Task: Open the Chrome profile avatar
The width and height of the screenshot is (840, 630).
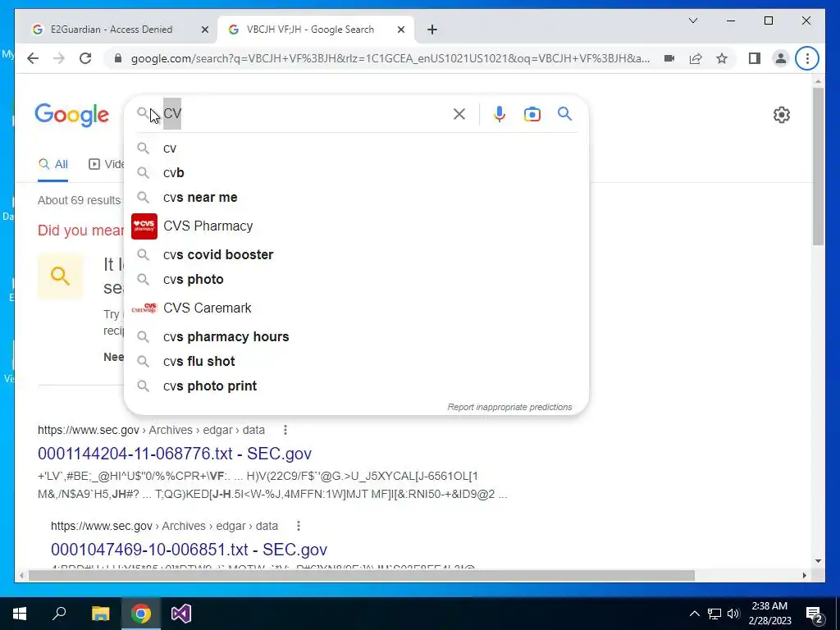Action: [781, 58]
